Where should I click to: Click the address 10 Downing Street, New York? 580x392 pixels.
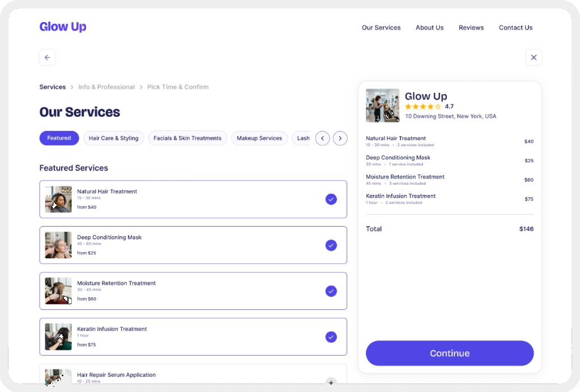(x=450, y=116)
